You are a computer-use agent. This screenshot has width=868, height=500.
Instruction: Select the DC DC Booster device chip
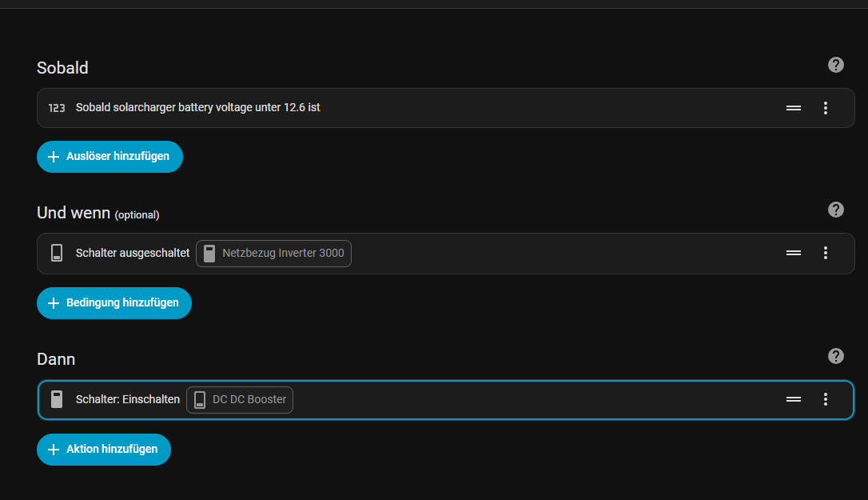(240, 400)
